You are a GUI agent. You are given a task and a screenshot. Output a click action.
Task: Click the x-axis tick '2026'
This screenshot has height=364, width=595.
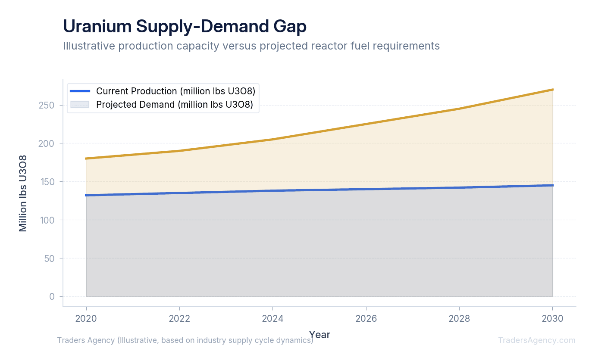click(366, 319)
